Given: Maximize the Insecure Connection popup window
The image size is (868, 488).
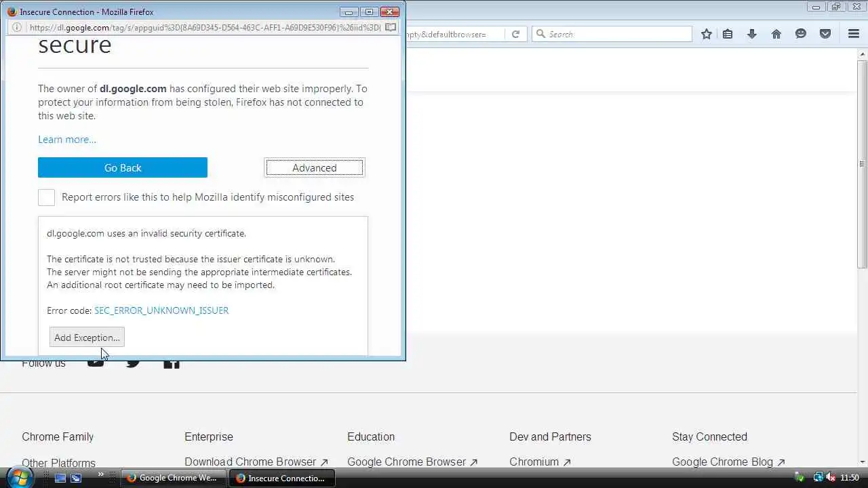Looking at the screenshot, I should [369, 12].
